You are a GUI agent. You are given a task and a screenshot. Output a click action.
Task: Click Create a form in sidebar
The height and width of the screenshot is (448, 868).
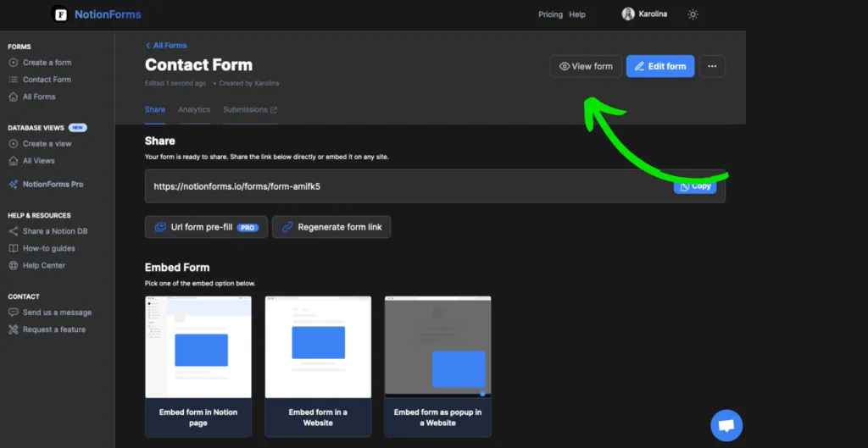click(47, 63)
